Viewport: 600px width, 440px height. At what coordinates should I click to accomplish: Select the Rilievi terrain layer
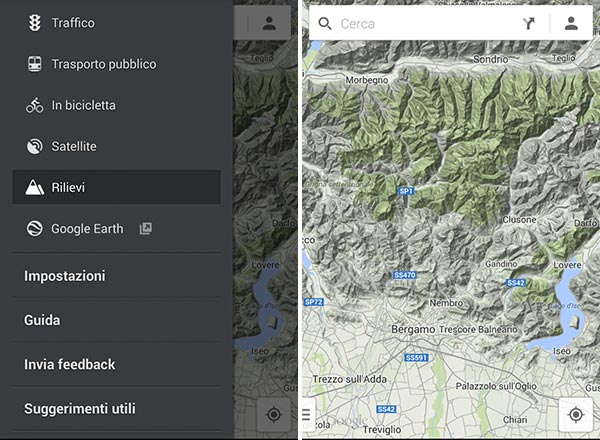point(116,187)
